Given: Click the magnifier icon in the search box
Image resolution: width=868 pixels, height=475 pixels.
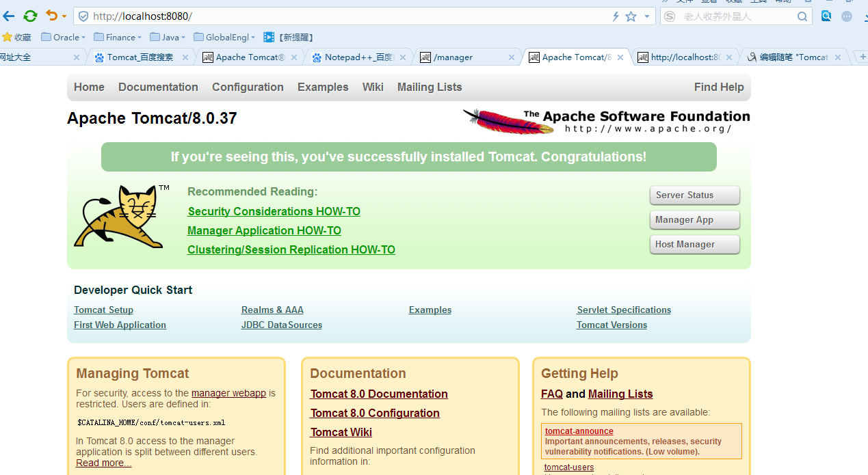Looking at the screenshot, I should [x=802, y=16].
